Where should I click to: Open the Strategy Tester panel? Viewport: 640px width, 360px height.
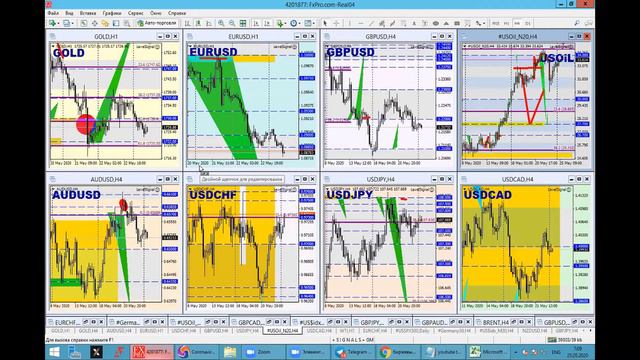(x=127, y=23)
